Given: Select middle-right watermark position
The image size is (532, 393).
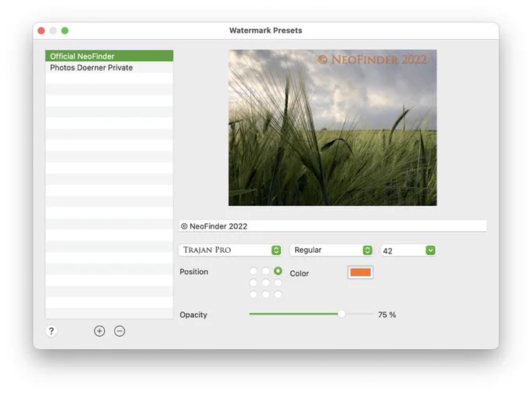Looking at the screenshot, I should pyautogui.click(x=278, y=283).
